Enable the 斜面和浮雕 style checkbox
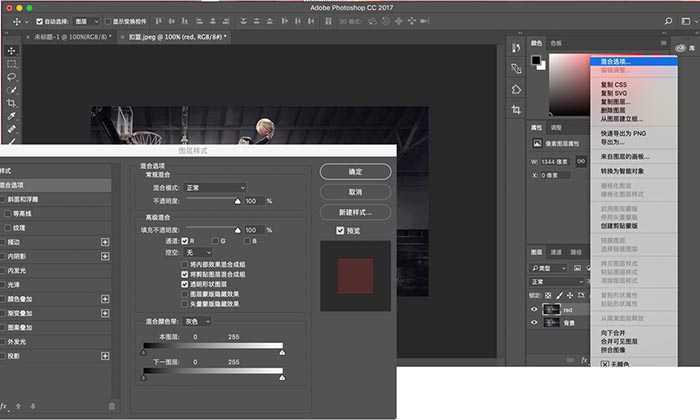The image size is (700, 420). (3, 200)
